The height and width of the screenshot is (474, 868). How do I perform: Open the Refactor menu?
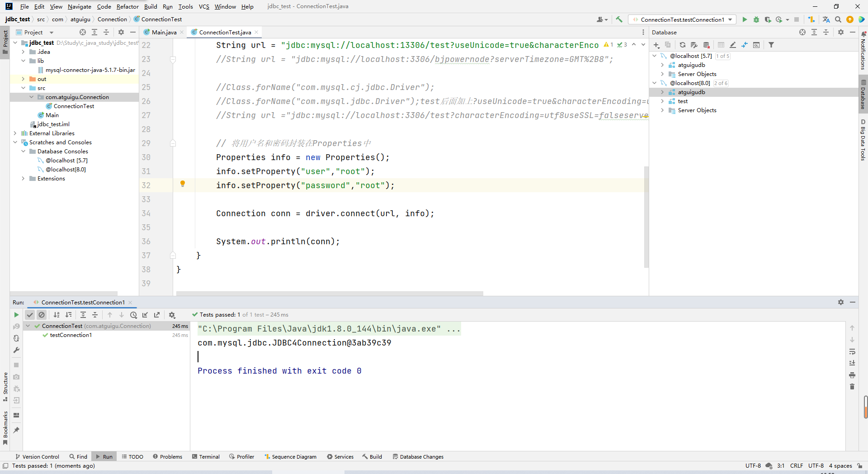[x=127, y=6]
